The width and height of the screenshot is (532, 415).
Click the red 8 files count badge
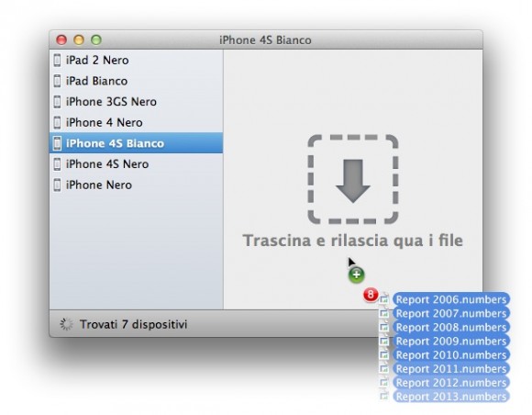point(371,295)
